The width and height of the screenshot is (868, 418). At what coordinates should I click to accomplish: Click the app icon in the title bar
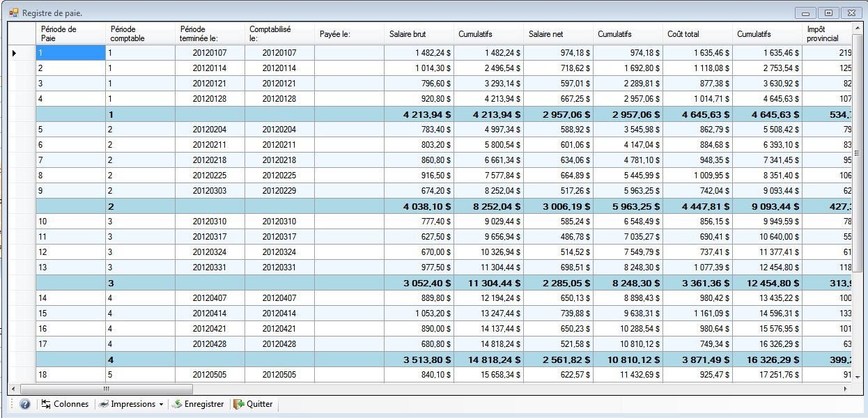[x=14, y=13]
